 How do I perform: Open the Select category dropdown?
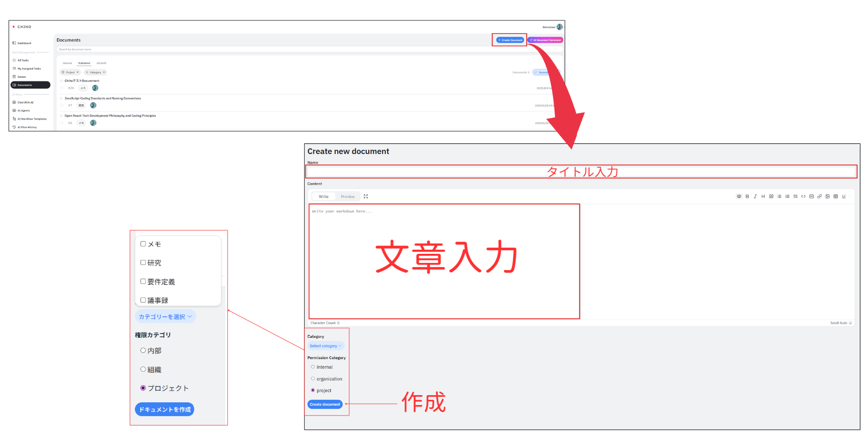click(326, 346)
